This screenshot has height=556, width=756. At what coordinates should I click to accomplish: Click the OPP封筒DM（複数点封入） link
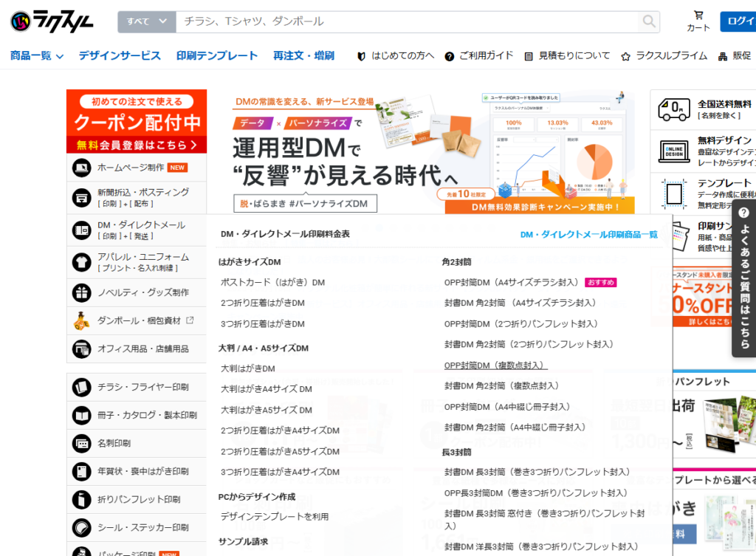[x=495, y=365]
